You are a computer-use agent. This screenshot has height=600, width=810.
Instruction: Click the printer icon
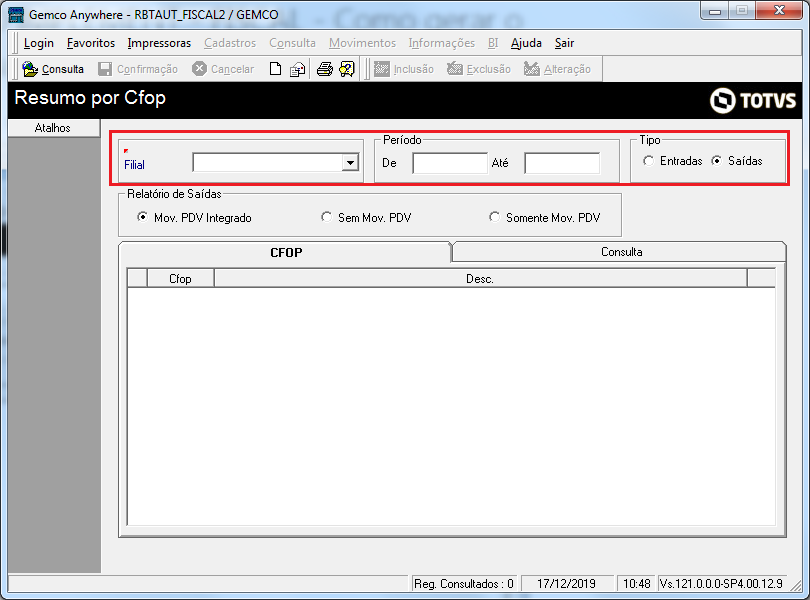point(324,69)
